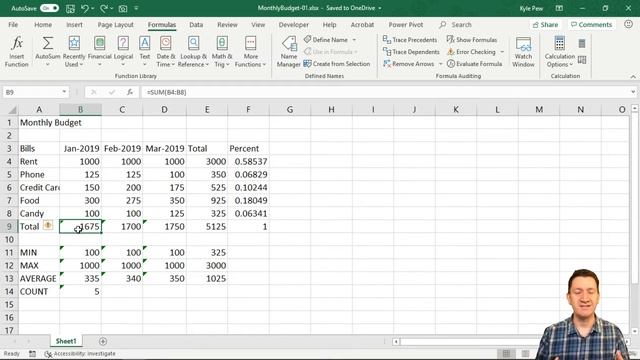Screen dimensions: 640x360
Task: Click Show Formulas
Action: (x=472, y=40)
